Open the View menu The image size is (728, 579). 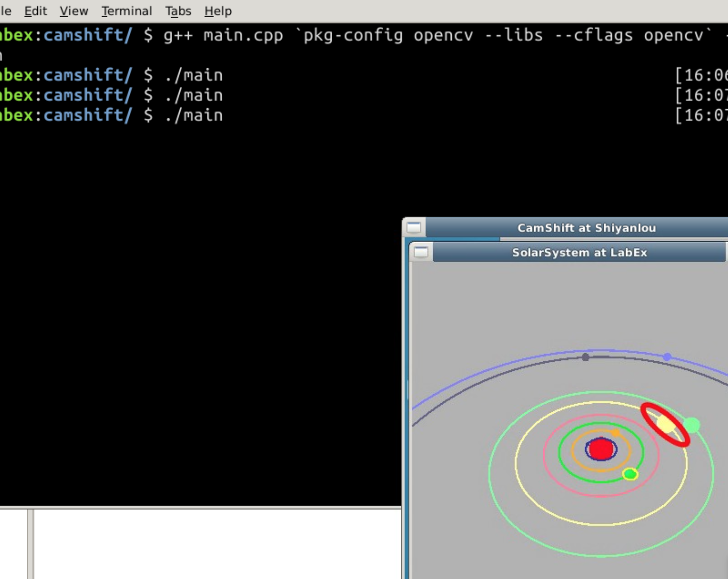pos(74,11)
